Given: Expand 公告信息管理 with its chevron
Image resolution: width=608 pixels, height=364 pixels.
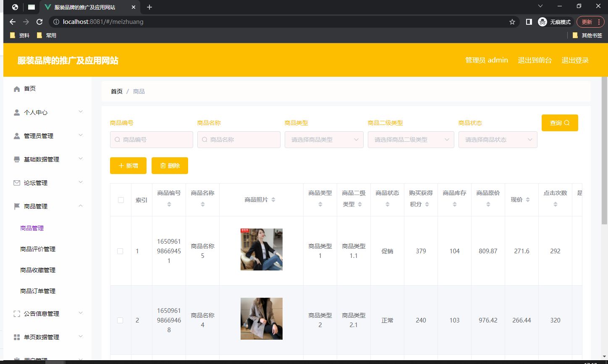Looking at the screenshot, I should click(x=81, y=313).
